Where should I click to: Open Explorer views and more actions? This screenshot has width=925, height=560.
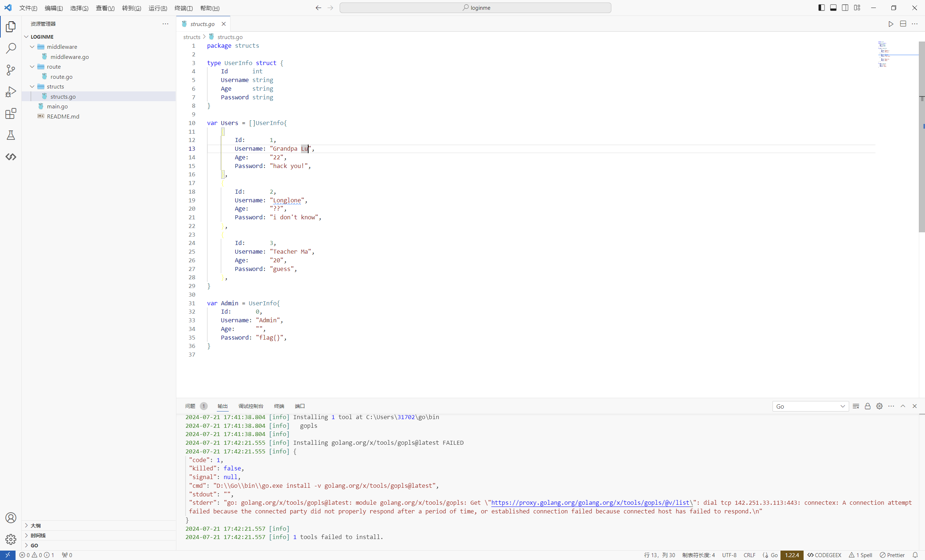point(165,23)
